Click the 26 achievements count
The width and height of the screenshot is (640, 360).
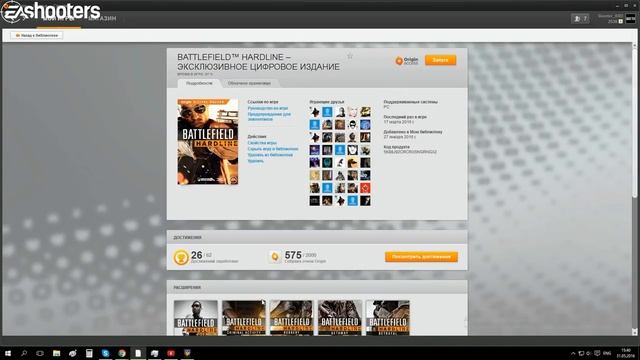pyautogui.click(x=197, y=255)
